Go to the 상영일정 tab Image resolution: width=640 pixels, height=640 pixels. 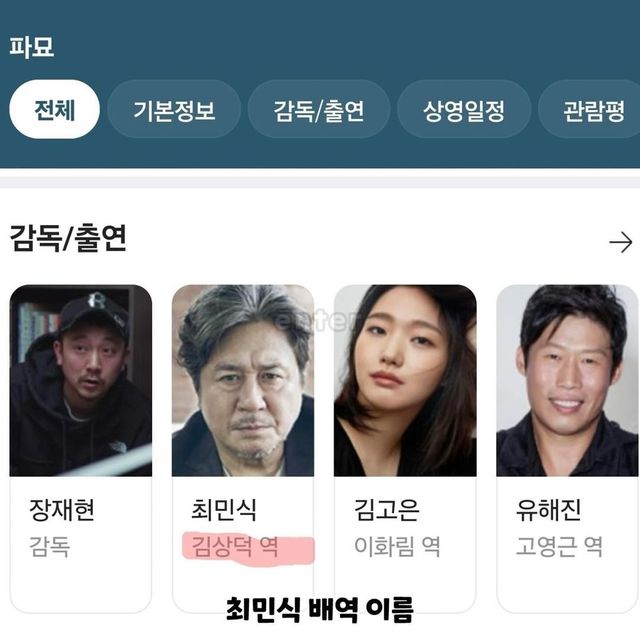coord(464,109)
